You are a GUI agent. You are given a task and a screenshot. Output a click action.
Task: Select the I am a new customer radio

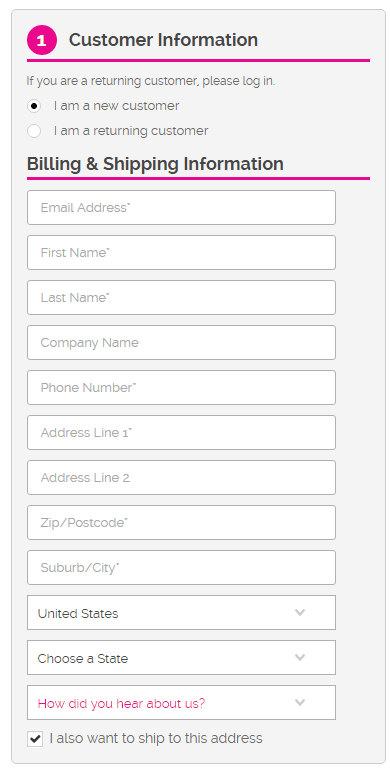[x=34, y=106]
